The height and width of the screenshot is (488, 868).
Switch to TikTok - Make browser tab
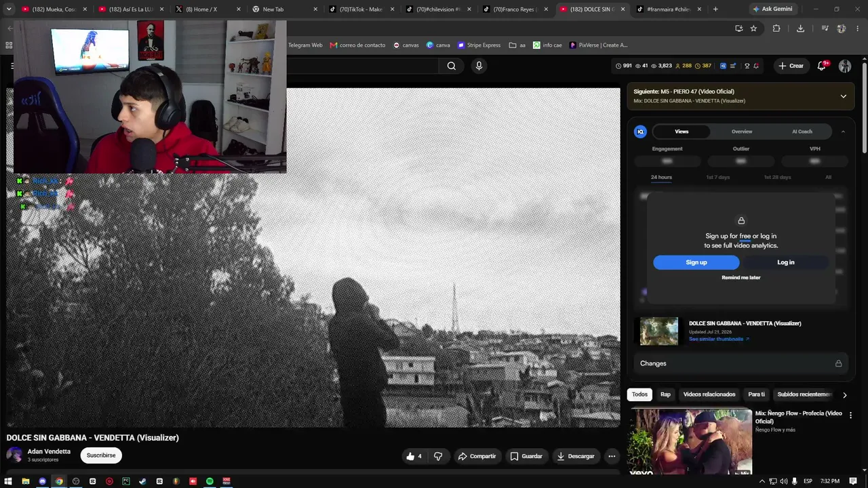pos(361,9)
